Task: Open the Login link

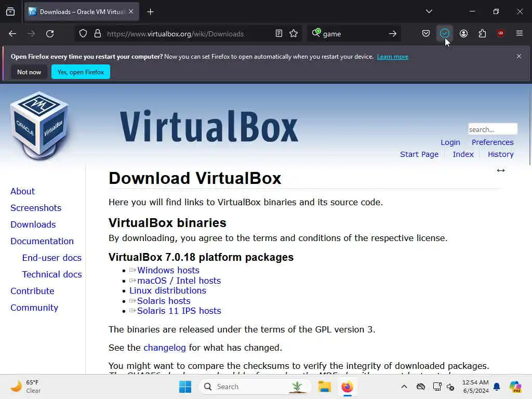Action: [450, 142]
